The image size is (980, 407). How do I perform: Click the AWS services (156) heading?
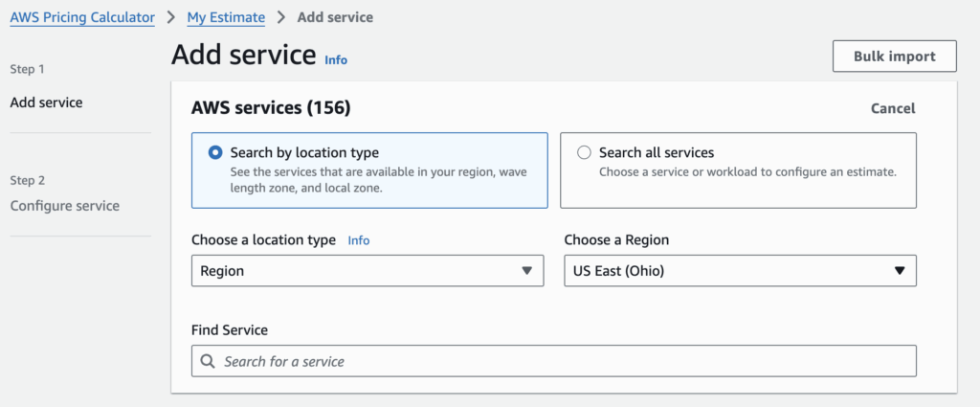[271, 108]
